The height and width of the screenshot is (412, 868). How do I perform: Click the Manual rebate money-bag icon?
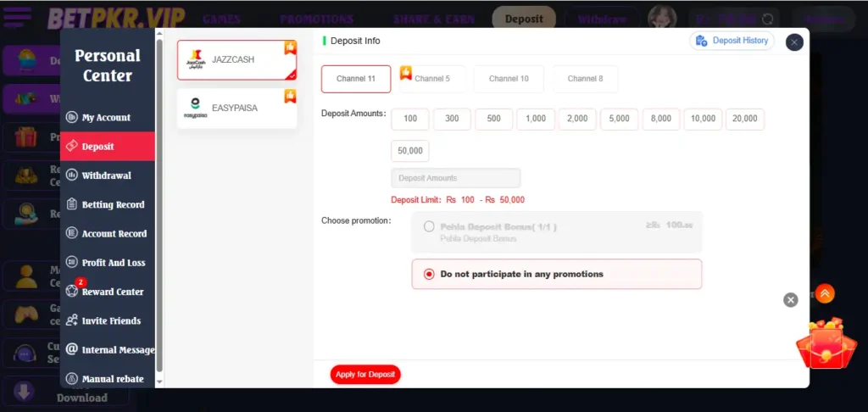click(71, 379)
